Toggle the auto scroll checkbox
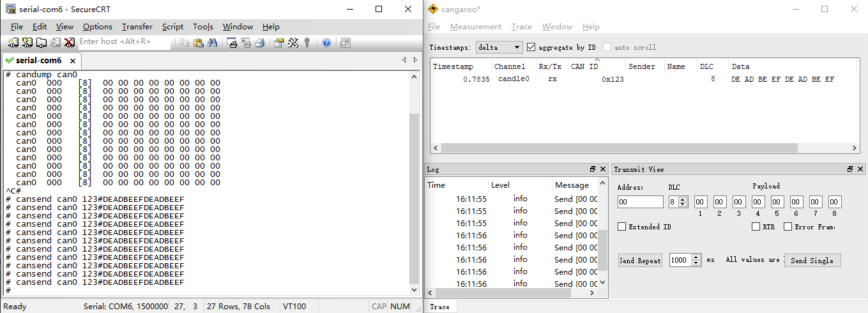 (607, 47)
